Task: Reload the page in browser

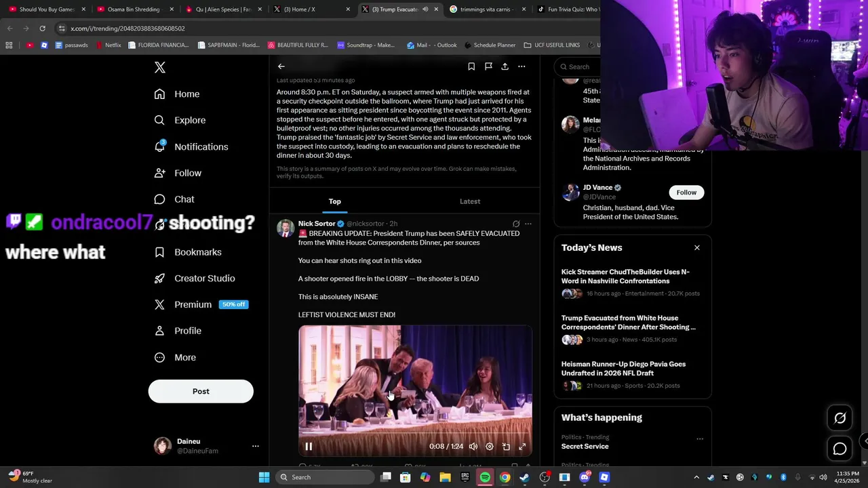Action: pyautogui.click(x=42, y=28)
